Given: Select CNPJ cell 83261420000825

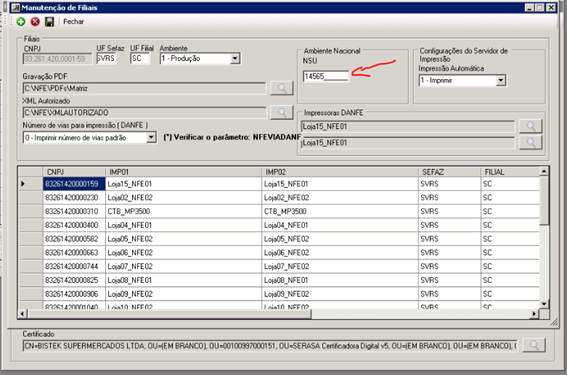Looking at the screenshot, I should point(74,280).
